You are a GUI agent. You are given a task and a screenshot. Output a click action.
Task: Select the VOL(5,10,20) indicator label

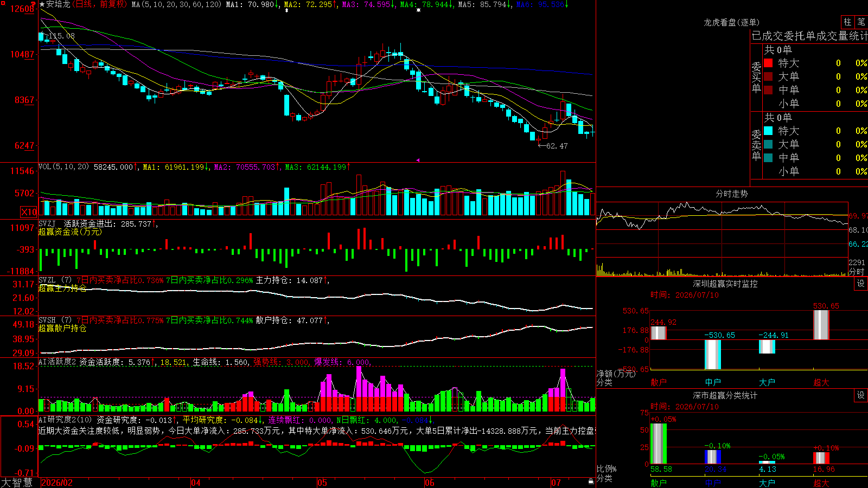click(x=63, y=167)
